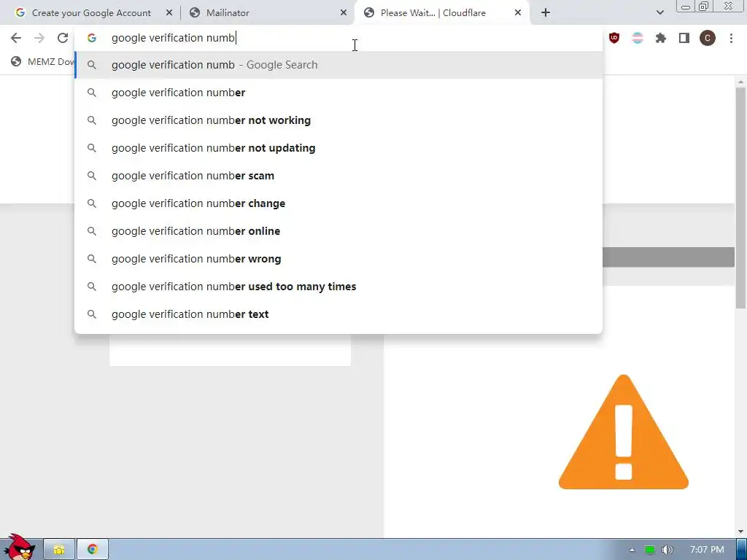
Task: Open the uBlock Origin extension icon
Action: point(614,38)
